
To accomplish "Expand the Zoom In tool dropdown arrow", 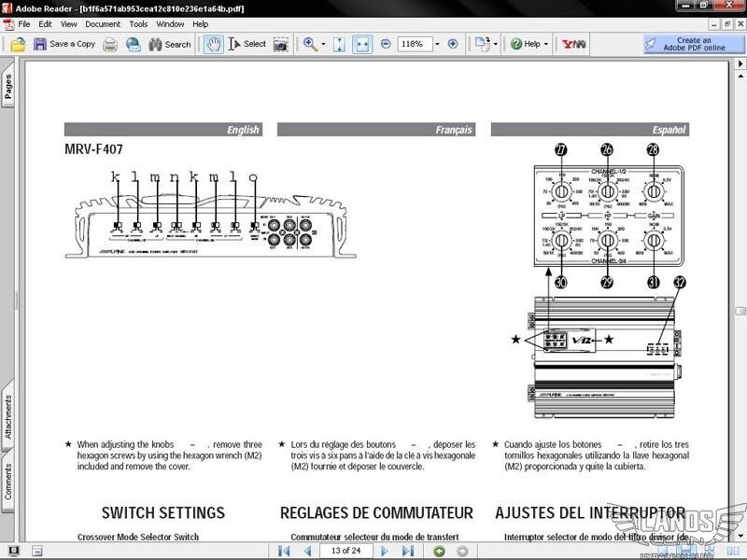I will (x=324, y=44).
